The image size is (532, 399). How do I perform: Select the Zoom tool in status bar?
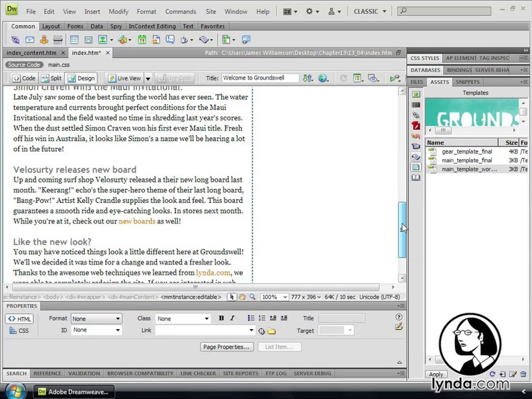253,297
